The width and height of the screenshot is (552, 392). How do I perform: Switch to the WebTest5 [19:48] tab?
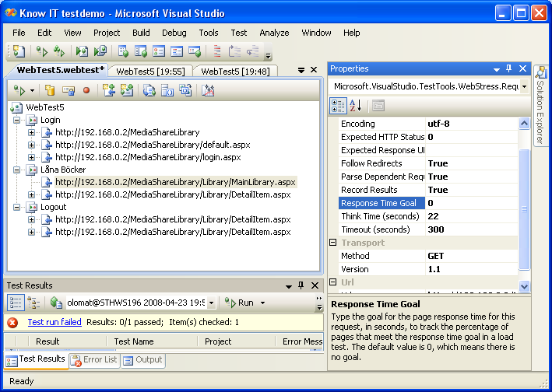point(235,72)
